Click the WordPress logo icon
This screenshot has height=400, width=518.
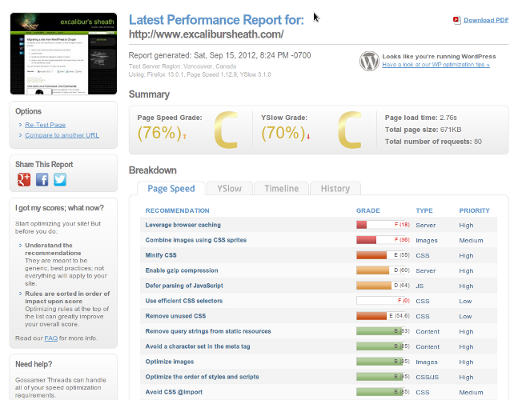tap(369, 61)
